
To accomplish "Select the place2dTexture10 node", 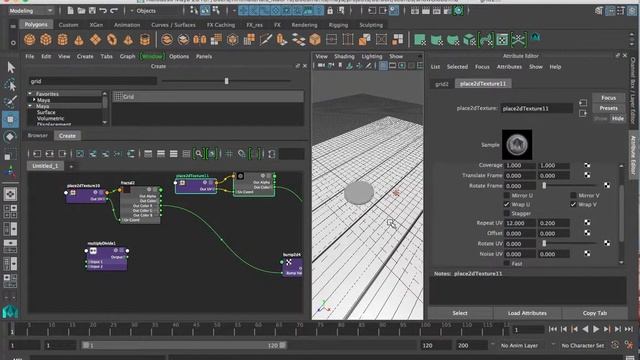I will 86,195.
